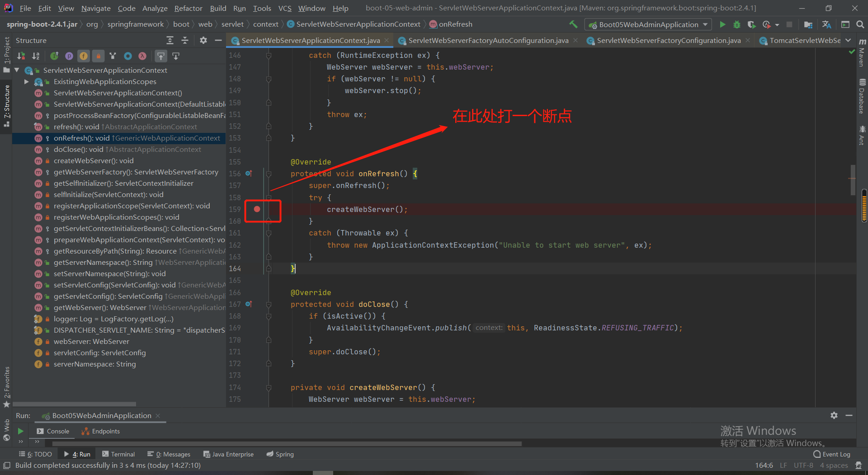The width and height of the screenshot is (868, 475).
Task: Fold catch block at line 146
Action: click(x=269, y=55)
